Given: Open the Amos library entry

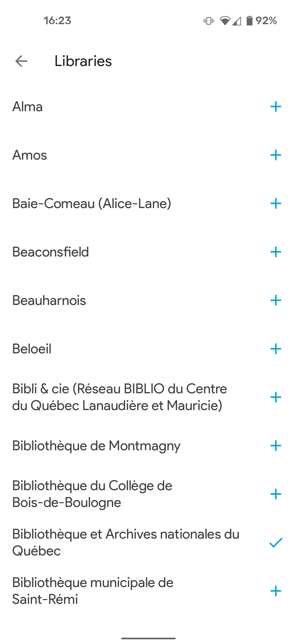Looking at the screenshot, I should coord(30,155).
